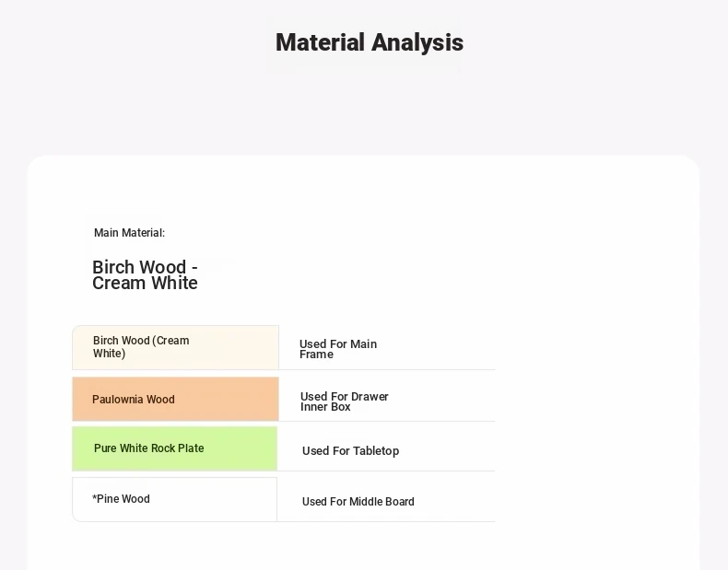Screen dimensions: 728x570
Task: Click the word Frame in the first row
Action: 316,355
